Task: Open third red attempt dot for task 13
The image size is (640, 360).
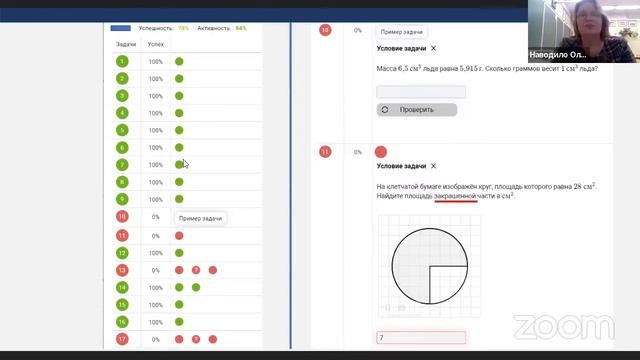Action: point(213,270)
